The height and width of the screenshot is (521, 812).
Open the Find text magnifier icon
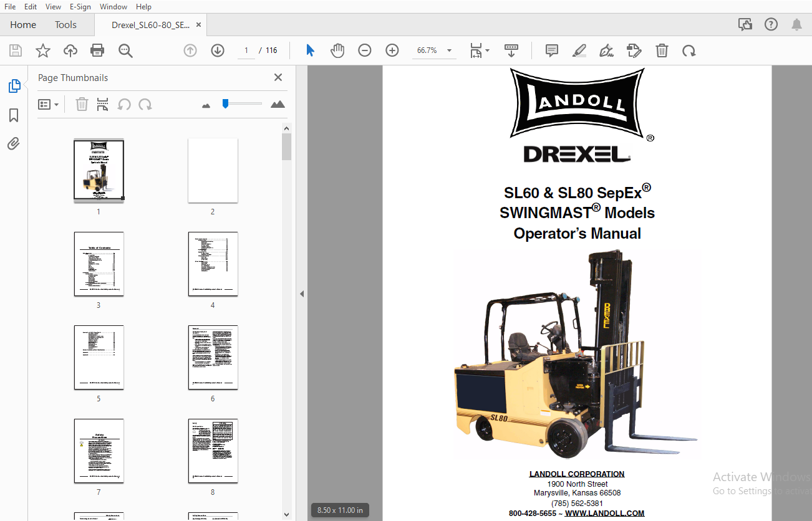125,50
